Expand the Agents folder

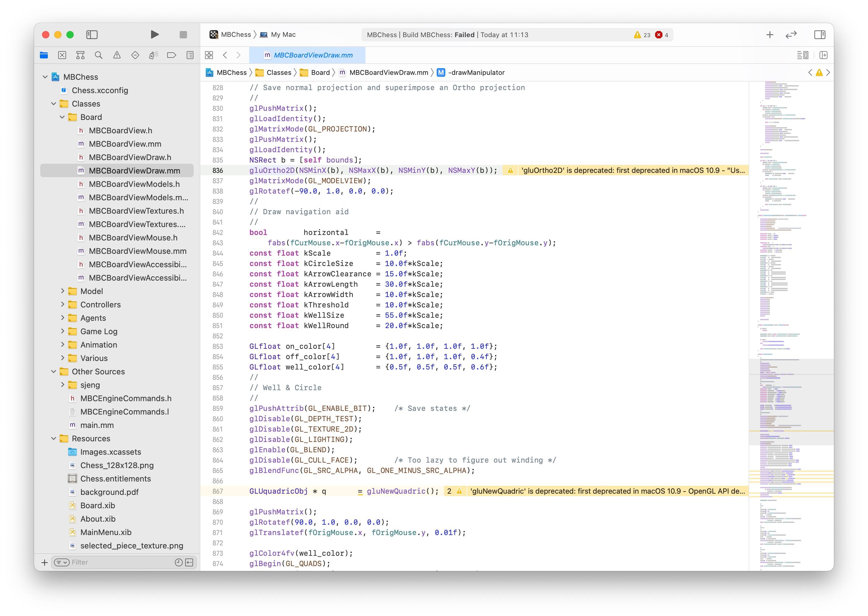point(63,318)
